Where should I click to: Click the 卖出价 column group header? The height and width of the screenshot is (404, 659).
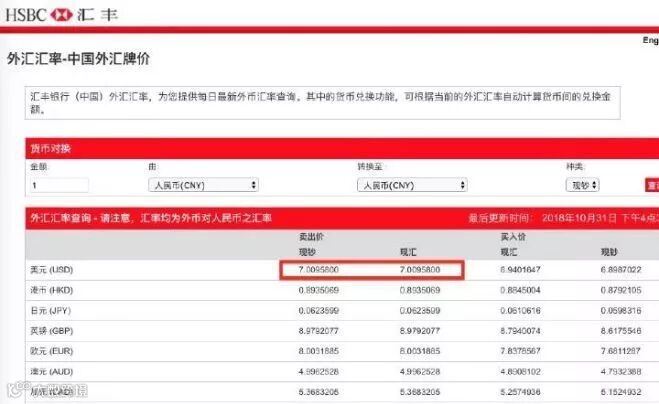point(311,237)
